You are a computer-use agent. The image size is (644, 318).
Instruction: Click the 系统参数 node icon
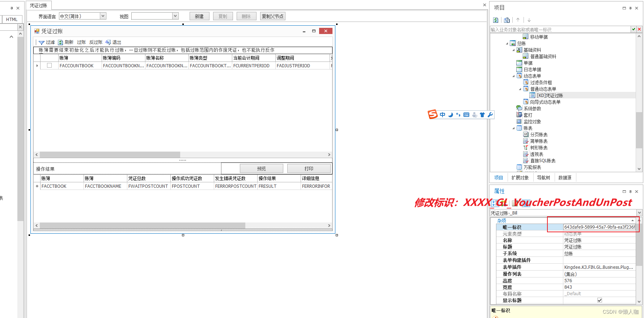click(519, 108)
